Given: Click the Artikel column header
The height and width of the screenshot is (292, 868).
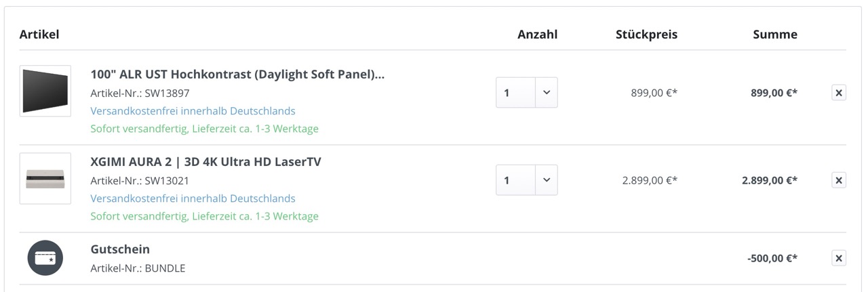Looking at the screenshot, I should click(39, 34).
